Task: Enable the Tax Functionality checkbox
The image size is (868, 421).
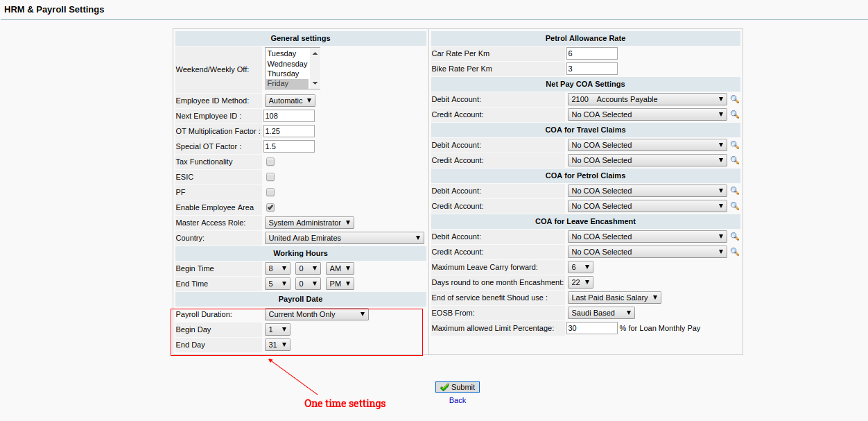Action: 270,162
